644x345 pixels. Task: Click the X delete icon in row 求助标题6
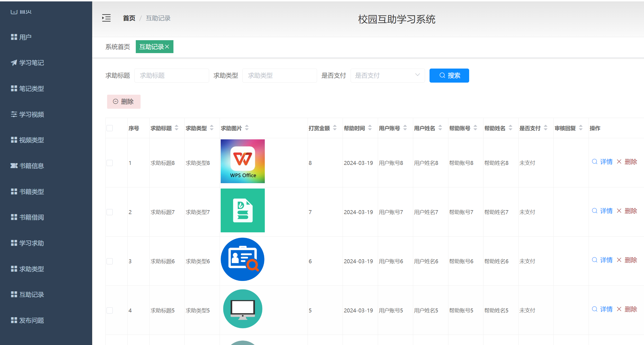coord(619,260)
